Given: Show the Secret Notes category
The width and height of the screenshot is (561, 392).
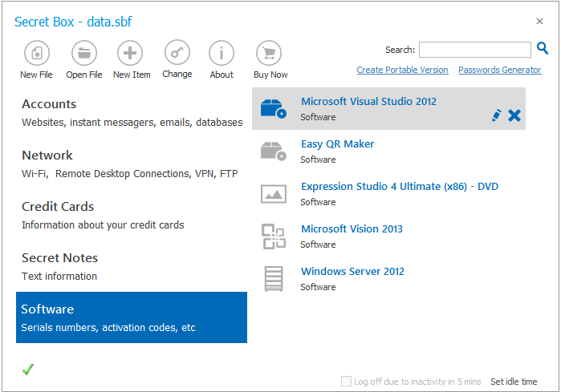Looking at the screenshot, I should (131, 266).
